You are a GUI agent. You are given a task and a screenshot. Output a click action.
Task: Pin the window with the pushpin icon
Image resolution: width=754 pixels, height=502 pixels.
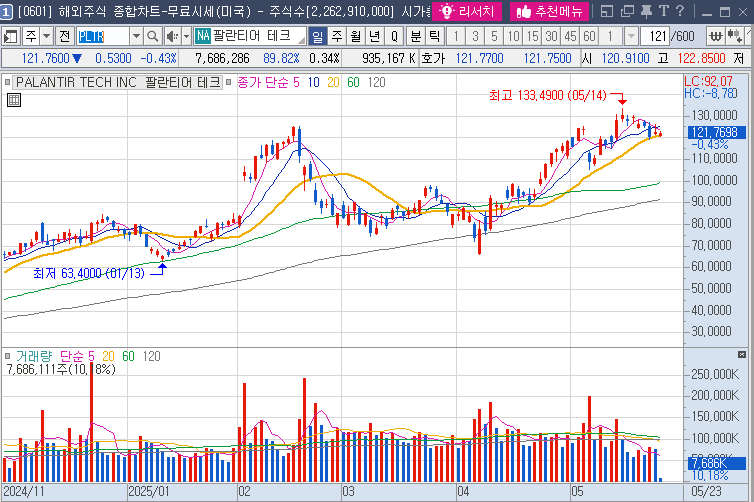(x=646, y=12)
